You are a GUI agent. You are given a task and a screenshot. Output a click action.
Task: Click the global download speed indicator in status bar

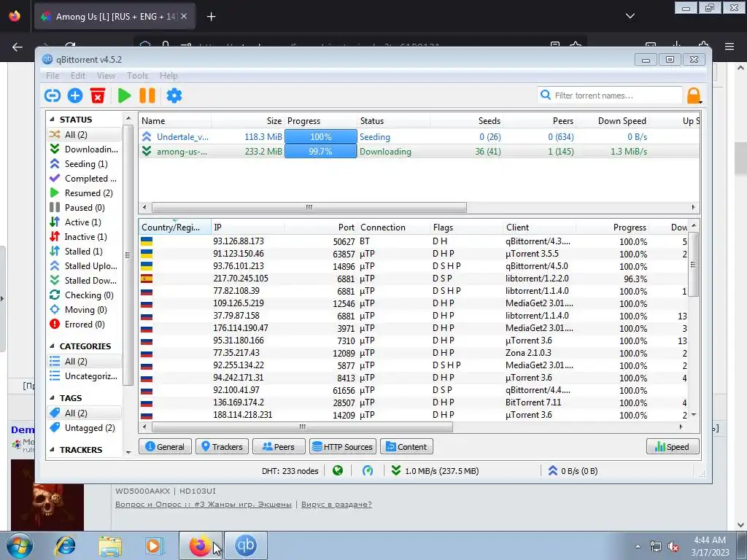[x=435, y=471]
